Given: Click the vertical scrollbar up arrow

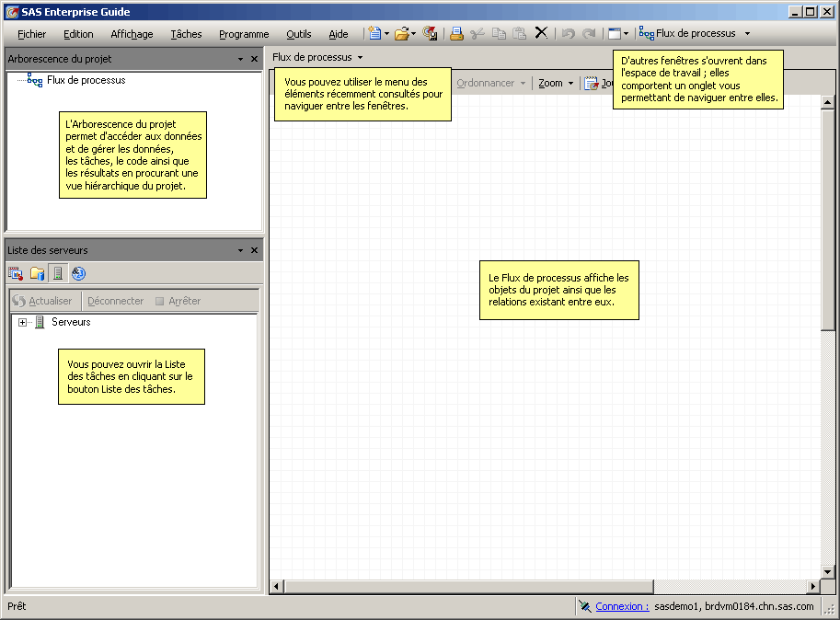Looking at the screenshot, I should pyautogui.click(x=828, y=102).
